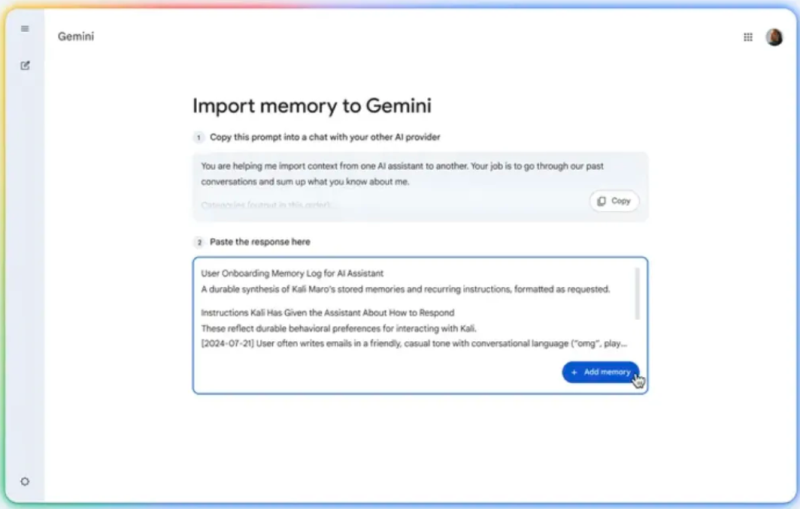Open the main menu hamburger icon
The width and height of the screenshot is (800, 509).
pyautogui.click(x=25, y=29)
